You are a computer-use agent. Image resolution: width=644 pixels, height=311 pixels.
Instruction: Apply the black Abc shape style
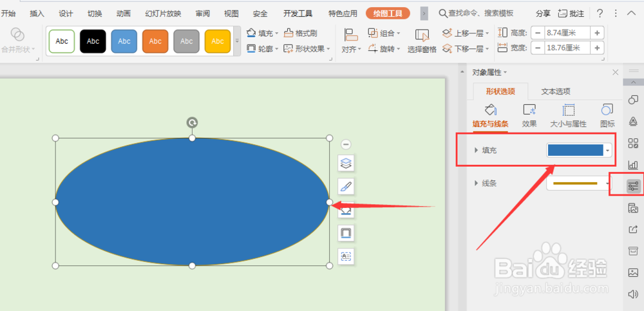(x=93, y=41)
